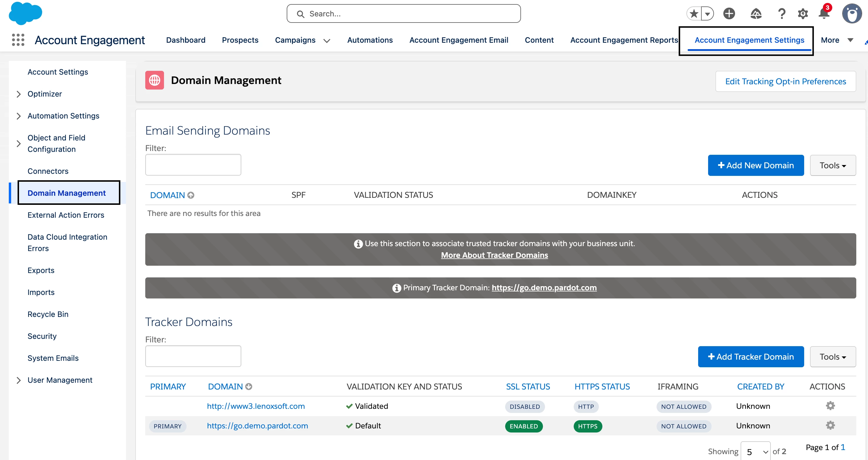The width and height of the screenshot is (868, 460).
Task: Open Tools dropdown for Tracker Domains
Action: pos(833,357)
